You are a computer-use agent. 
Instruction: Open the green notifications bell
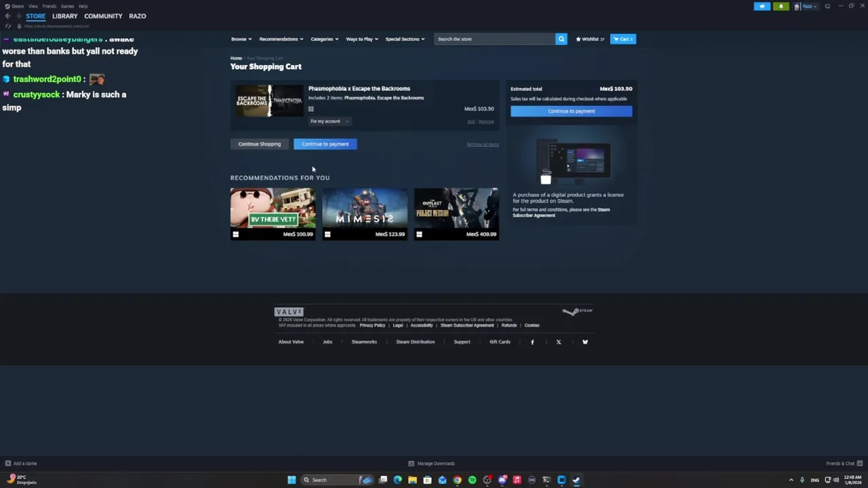[781, 6]
